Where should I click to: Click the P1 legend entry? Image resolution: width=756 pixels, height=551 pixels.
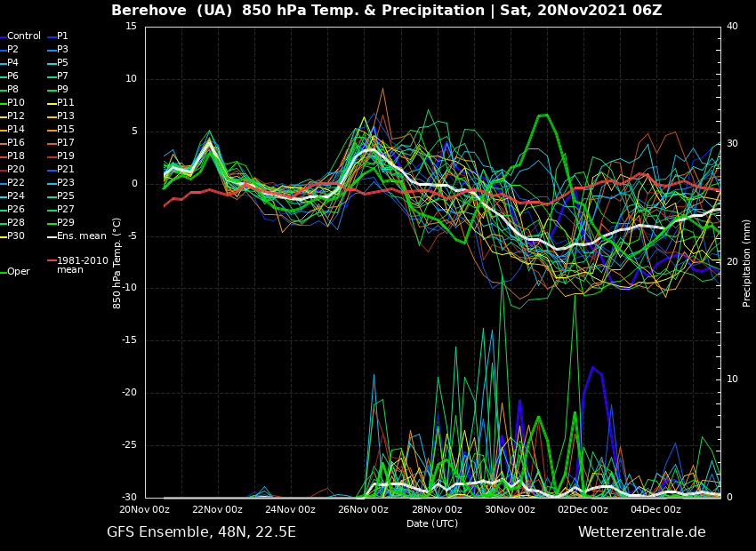(62, 36)
